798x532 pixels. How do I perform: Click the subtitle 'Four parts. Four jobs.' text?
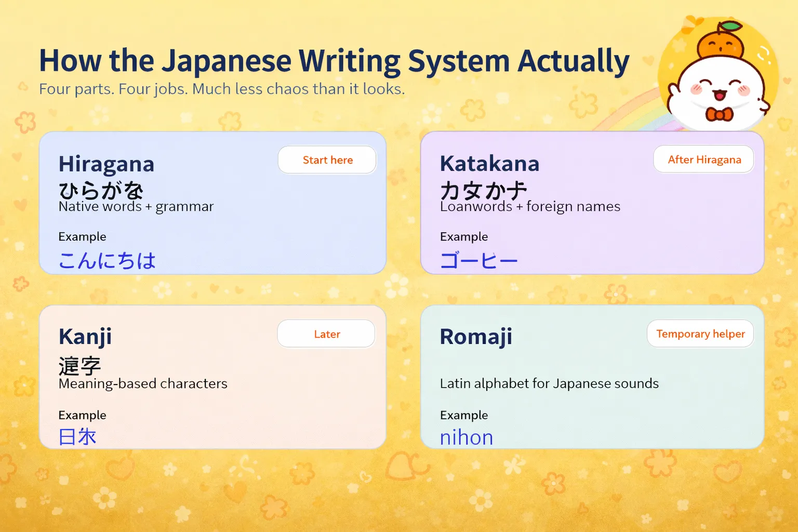click(221, 89)
